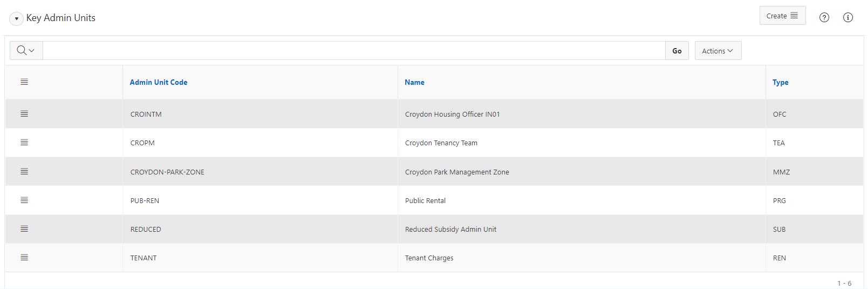Open the search column selector dropdown

click(x=26, y=50)
